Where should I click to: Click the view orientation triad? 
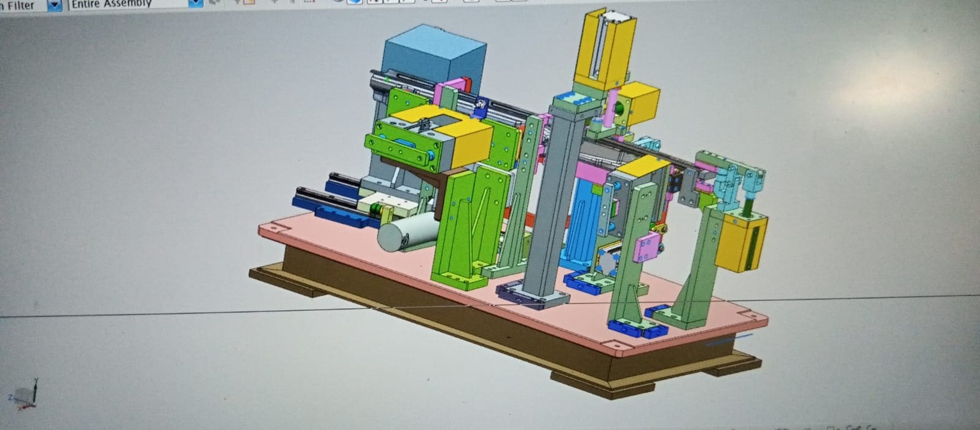[23, 394]
